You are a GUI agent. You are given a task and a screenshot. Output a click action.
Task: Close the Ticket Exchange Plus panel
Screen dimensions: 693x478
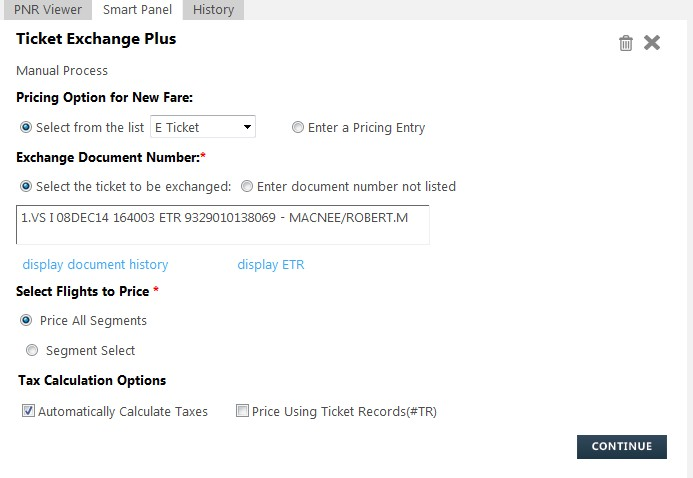(x=651, y=42)
